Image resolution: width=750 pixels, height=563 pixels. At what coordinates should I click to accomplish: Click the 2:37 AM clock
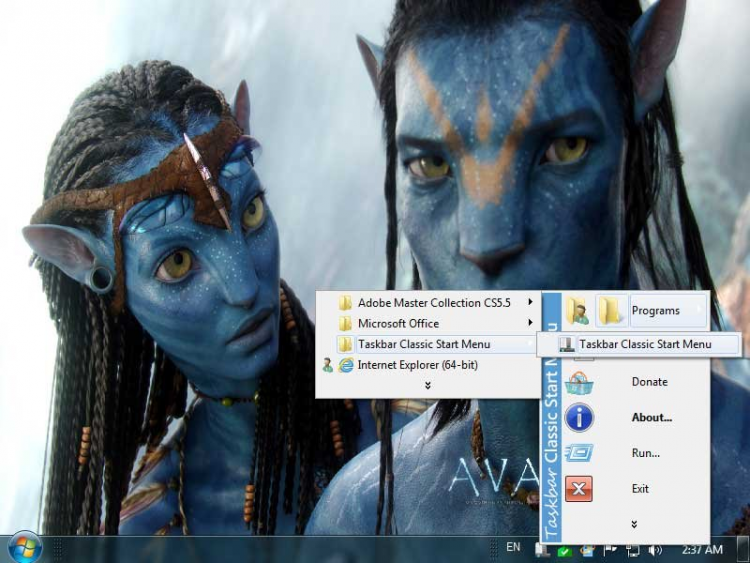coord(702,550)
